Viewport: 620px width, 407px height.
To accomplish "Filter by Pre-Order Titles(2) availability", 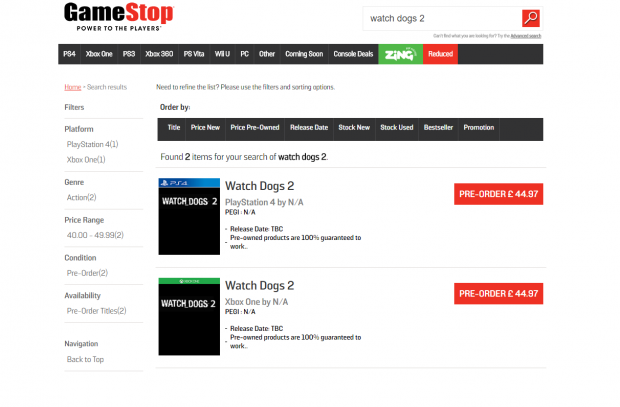I will (x=96, y=311).
